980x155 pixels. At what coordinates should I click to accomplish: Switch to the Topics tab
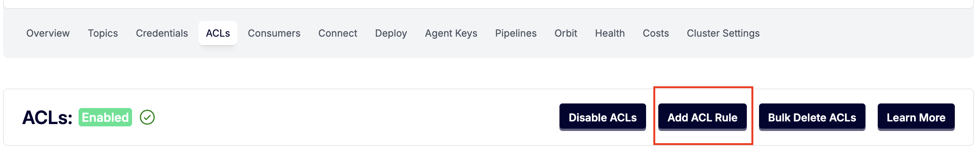(x=103, y=33)
